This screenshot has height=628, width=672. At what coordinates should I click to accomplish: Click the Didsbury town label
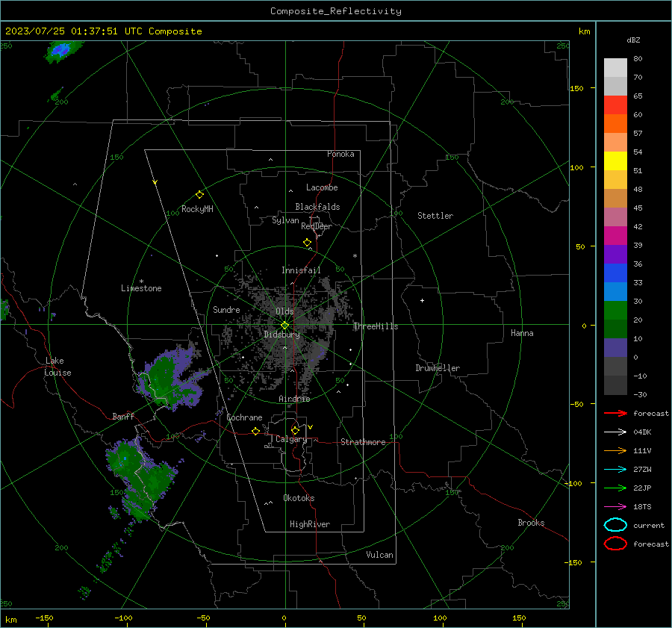(281, 335)
